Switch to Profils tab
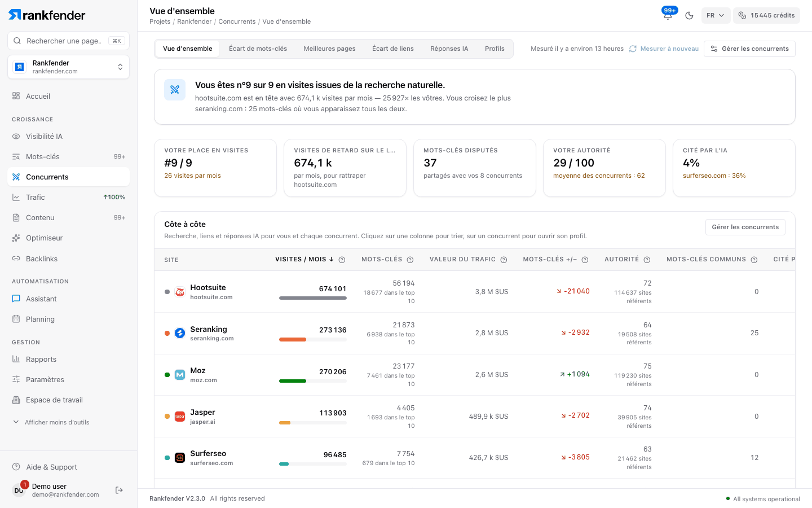Viewport: 812px width, 508px height. coord(495,49)
